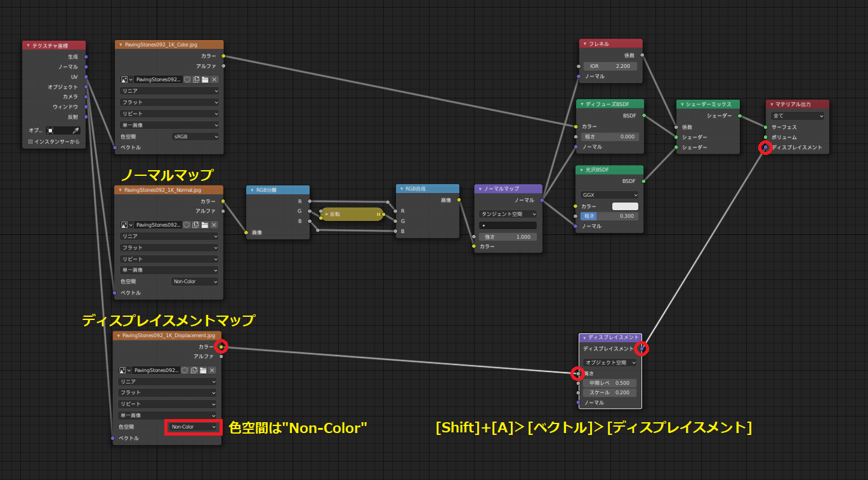Image resolution: width=868 pixels, height=480 pixels.
Task: Click image name field in Color texture node
Action: [159, 79]
